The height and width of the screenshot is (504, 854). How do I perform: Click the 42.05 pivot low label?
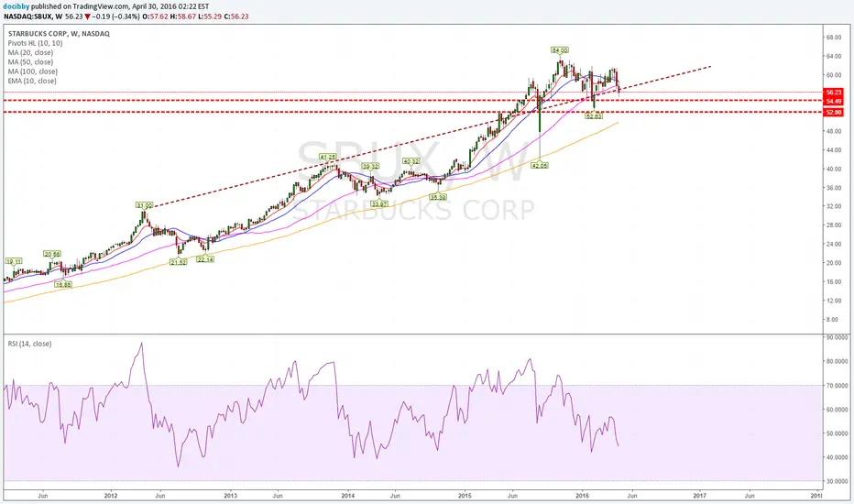pos(539,165)
